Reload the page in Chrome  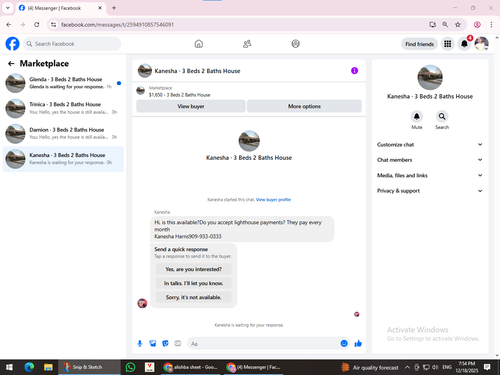[37, 24]
